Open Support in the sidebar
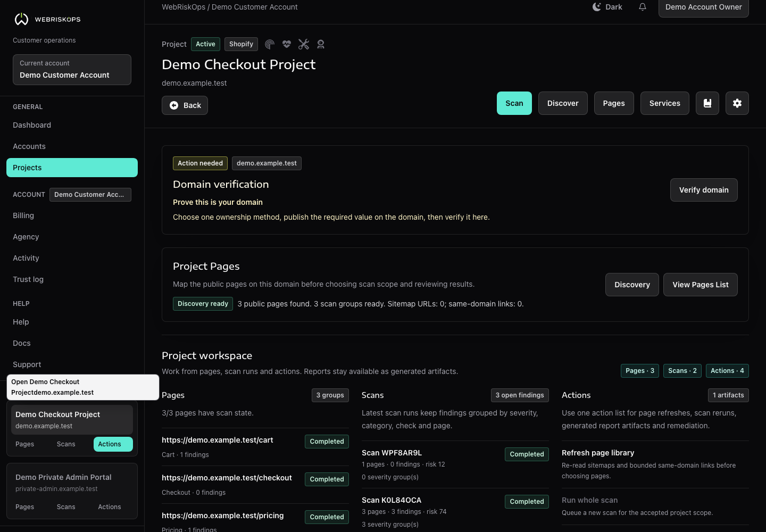The height and width of the screenshot is (532, 766). [x=72, y=364]
